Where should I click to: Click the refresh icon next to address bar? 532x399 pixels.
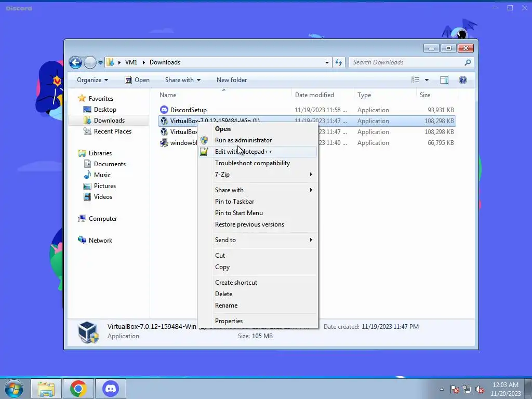pyautogui.click(x=339, y=62)
